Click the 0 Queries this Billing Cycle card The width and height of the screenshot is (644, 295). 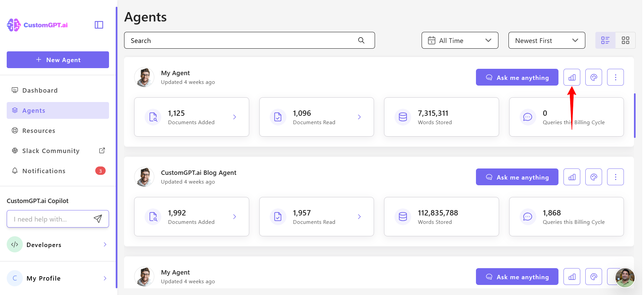pyautogui.click(x=567, y=117)
